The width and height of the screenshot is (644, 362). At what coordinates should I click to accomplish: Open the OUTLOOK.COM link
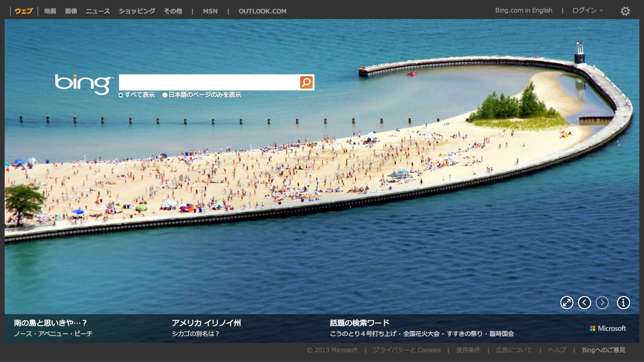tap(263, 11)
